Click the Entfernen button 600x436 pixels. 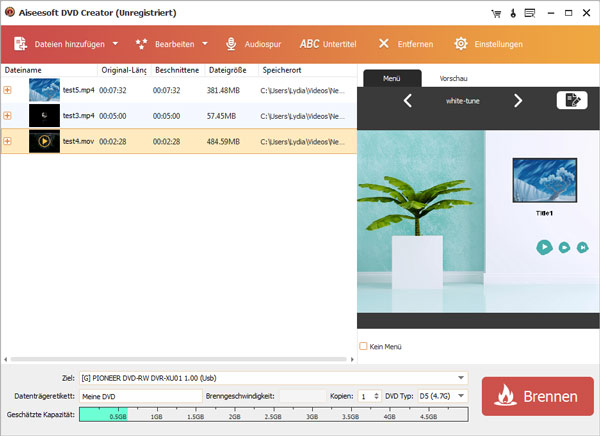click(406, 44)
